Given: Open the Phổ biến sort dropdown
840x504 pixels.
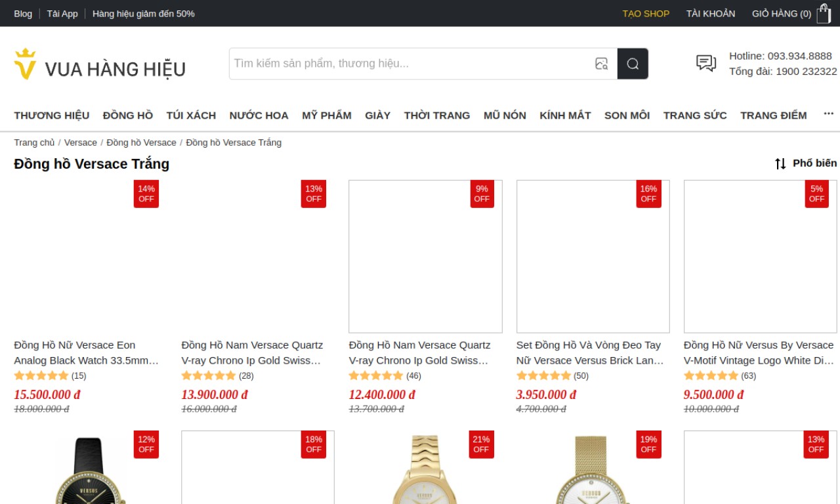Looking at the screenshot, I should point(814,163).
